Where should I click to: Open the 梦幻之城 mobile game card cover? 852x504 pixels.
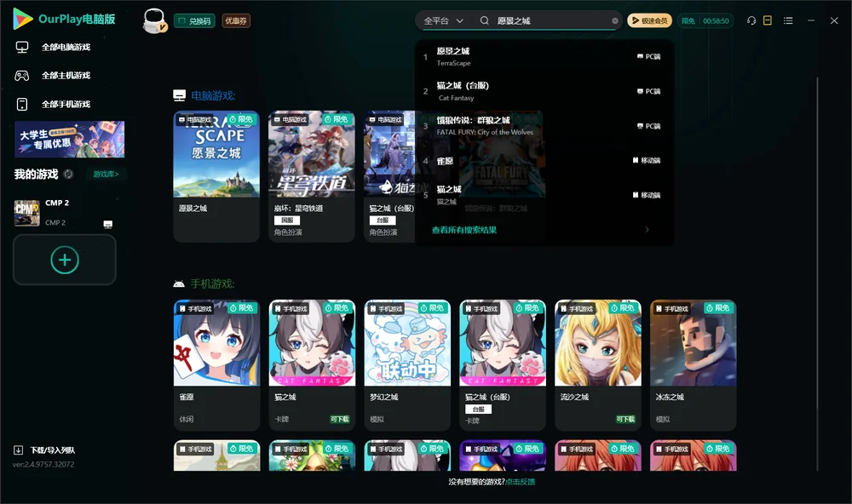coord(407,343)
